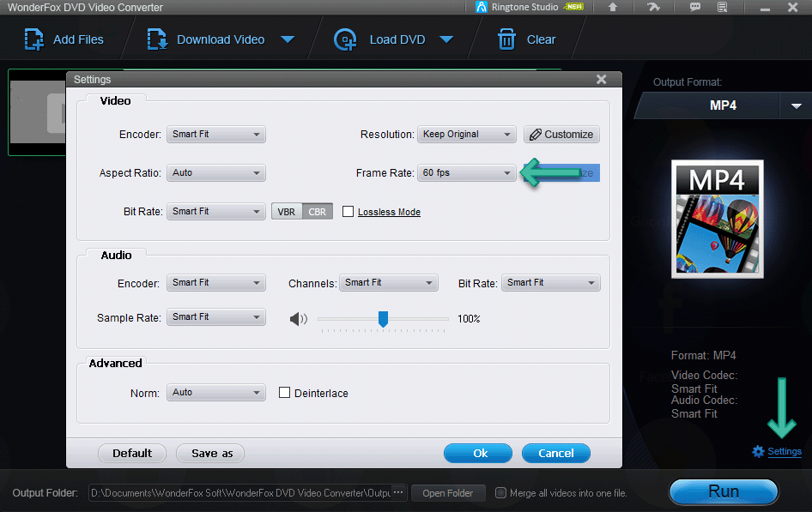The width and height of the screenshot is (812, 512).
Task: Open the Frame Rate dropdown
Action: coord(466,172)
